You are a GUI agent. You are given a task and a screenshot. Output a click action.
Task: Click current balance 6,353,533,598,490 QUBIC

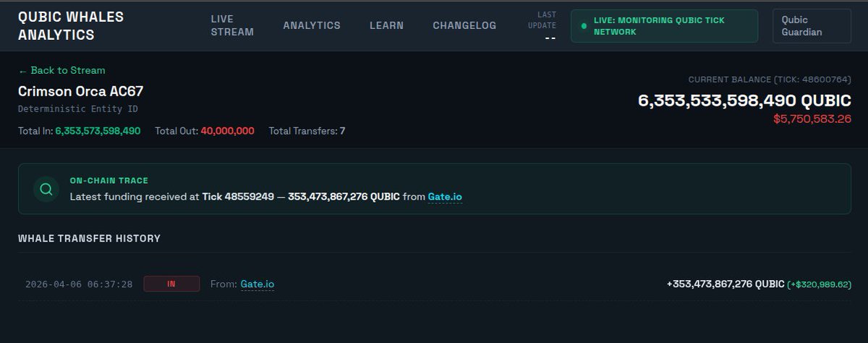(x=744, y=101)
